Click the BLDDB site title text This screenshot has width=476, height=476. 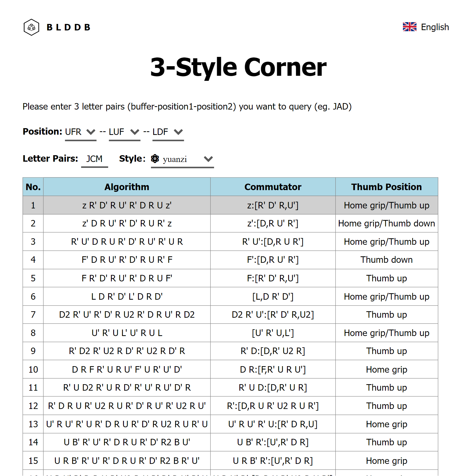click(68, 27)
